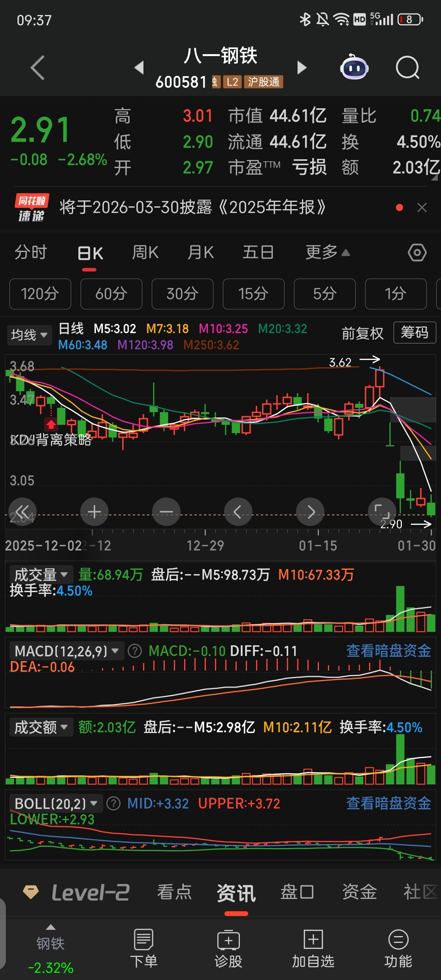Viewport: 441px width, 980px height.
Task: Select 1分 period
Action: click(x=396, y=294)
